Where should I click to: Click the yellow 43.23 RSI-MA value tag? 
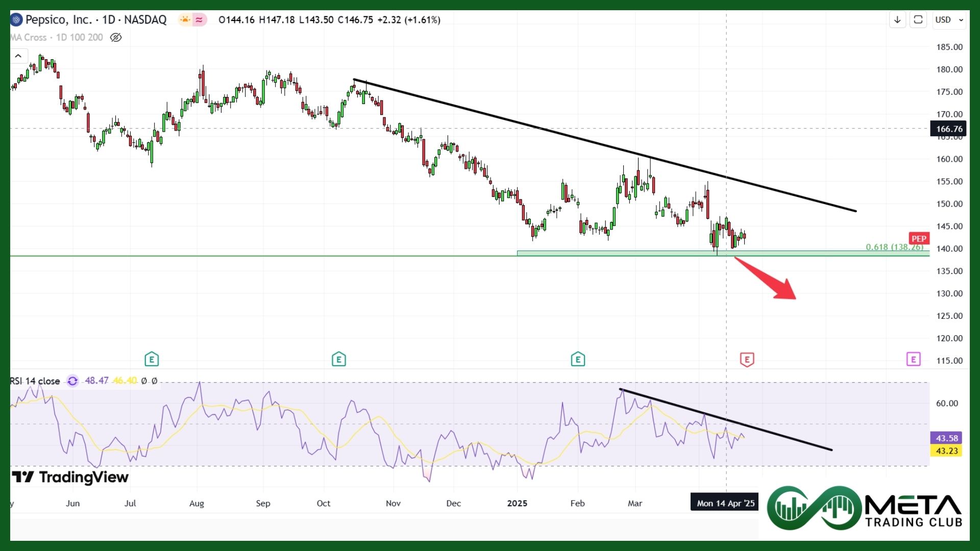pos(947,451)
